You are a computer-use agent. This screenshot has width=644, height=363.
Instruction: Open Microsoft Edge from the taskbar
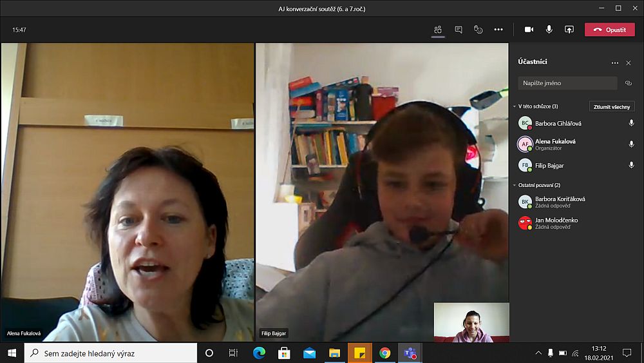point(259,353)
